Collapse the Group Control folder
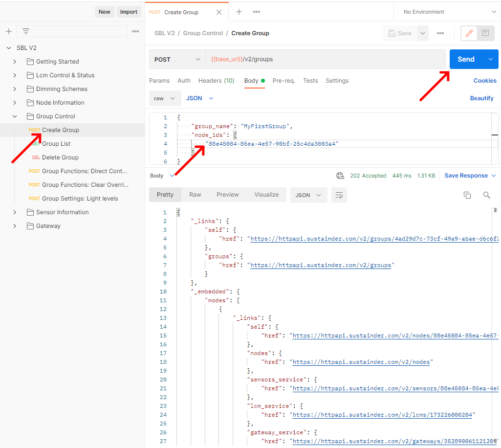Screen dimensions: 501x448 pyautogui.click(x=15, y=116)
